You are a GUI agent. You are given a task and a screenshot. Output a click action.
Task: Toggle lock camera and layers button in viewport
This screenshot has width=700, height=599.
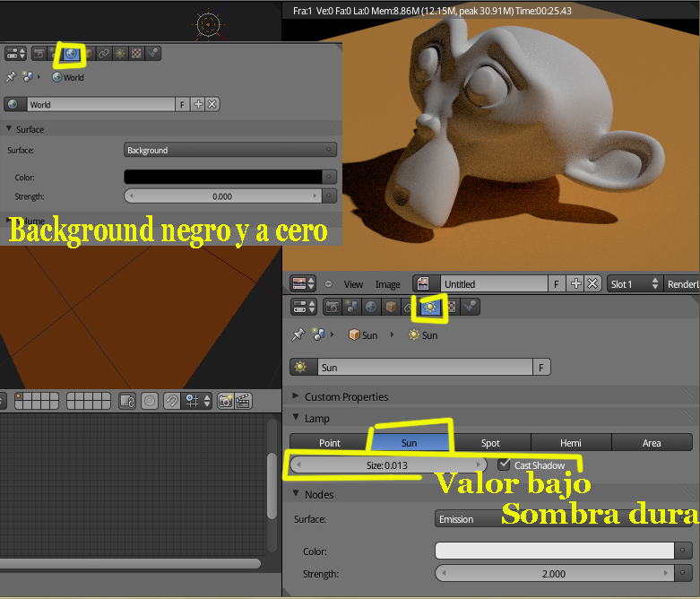coord(127,401)
